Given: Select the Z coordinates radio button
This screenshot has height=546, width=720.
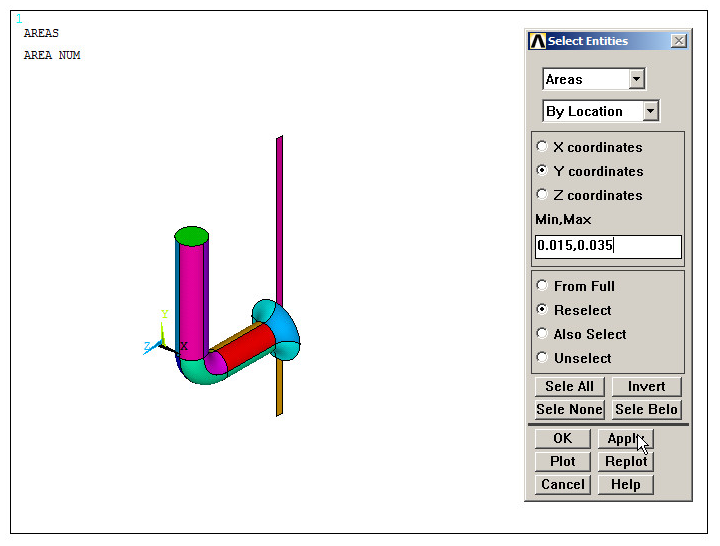Looking at the screenshot, I should click(542, 194).
